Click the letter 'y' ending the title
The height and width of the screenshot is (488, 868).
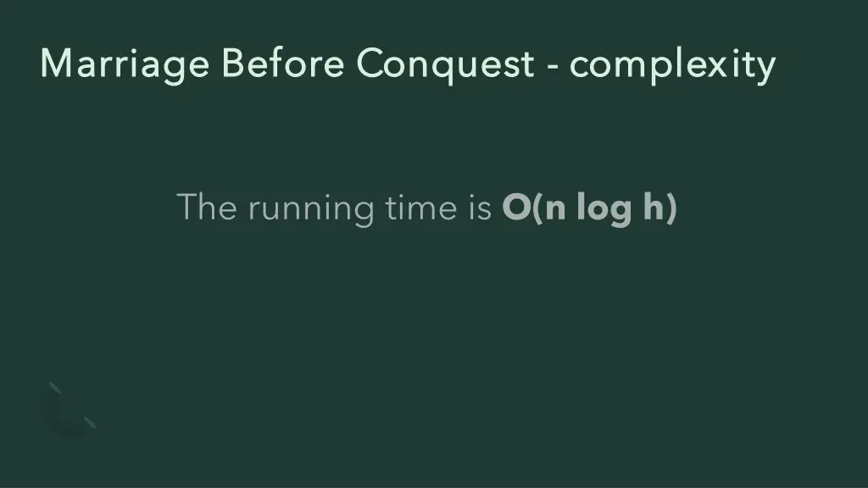pyautogui.click(x=766, y=71)
